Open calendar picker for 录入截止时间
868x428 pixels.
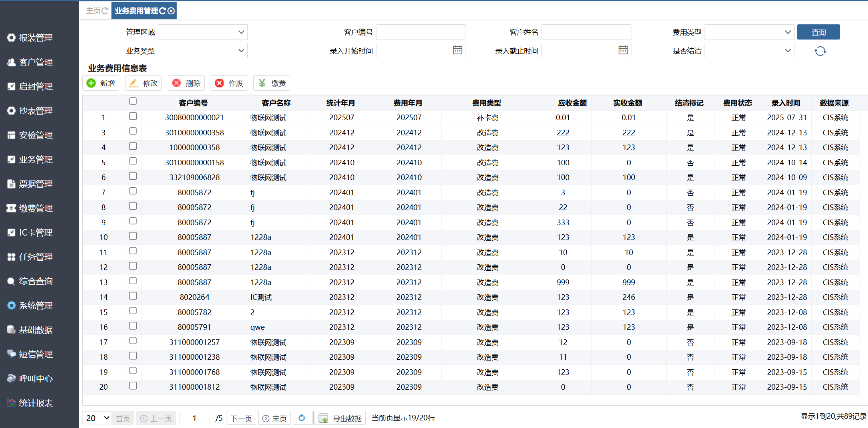623,50
